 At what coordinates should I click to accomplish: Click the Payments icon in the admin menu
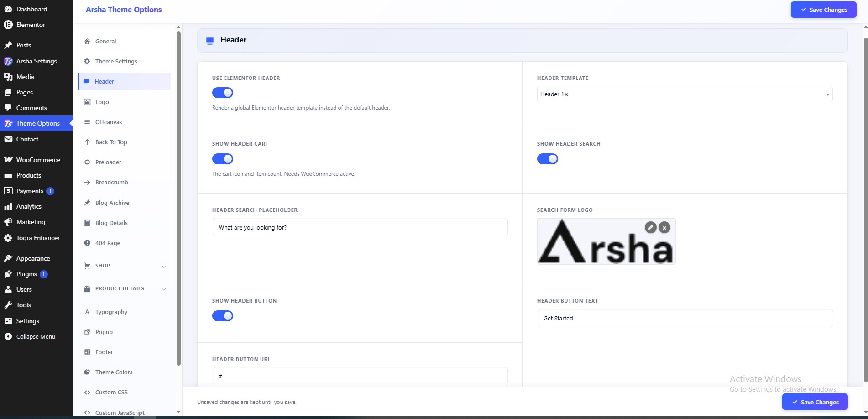8,191
